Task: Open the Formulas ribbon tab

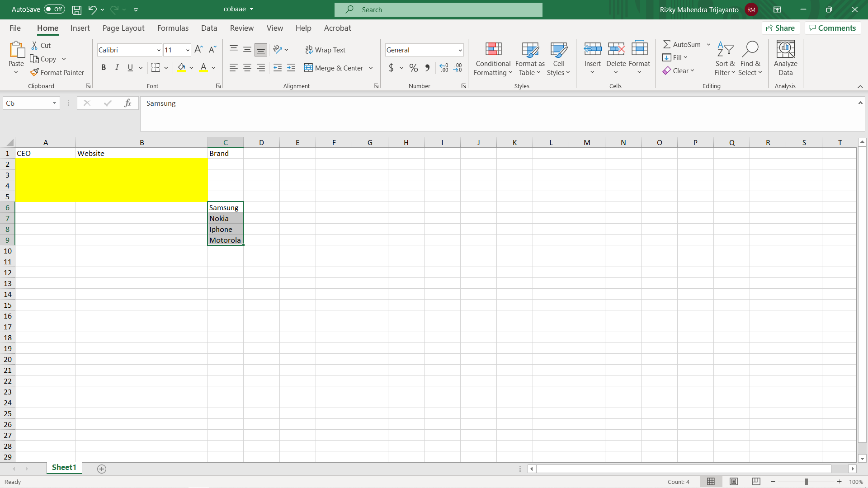Action: (x=173, y=28)
